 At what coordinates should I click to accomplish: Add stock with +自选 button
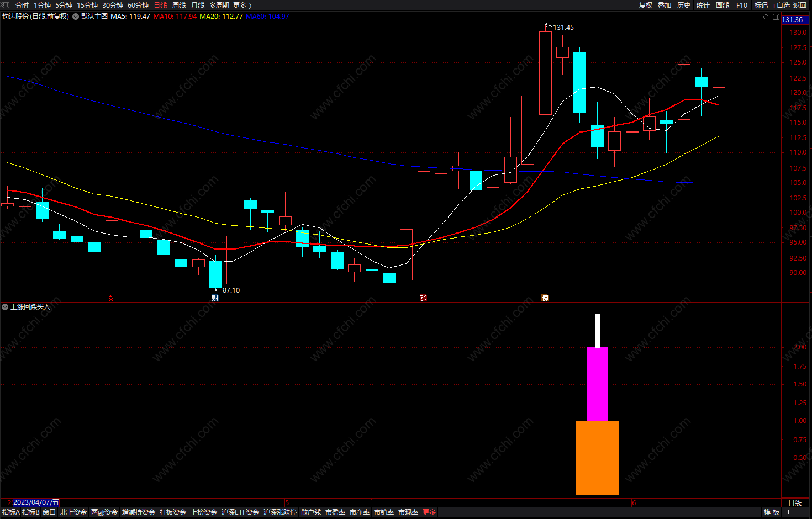click(x=781, y=5)
